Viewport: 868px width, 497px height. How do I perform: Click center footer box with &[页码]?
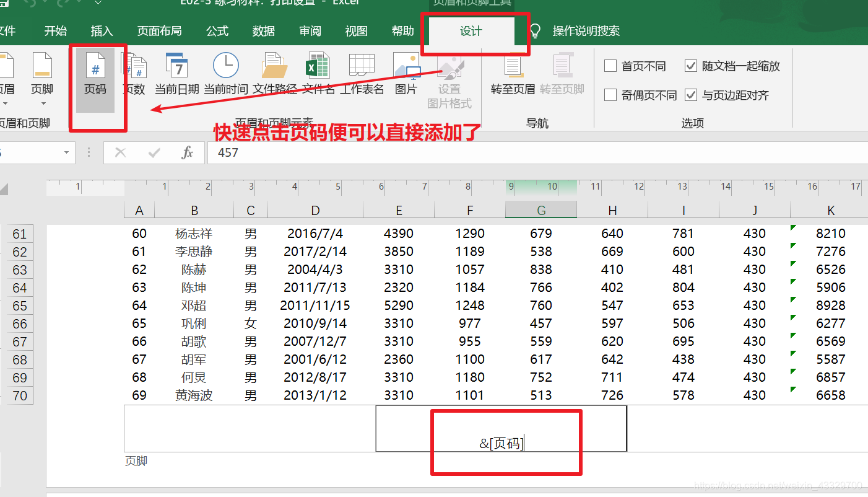[x=501, y=429]
